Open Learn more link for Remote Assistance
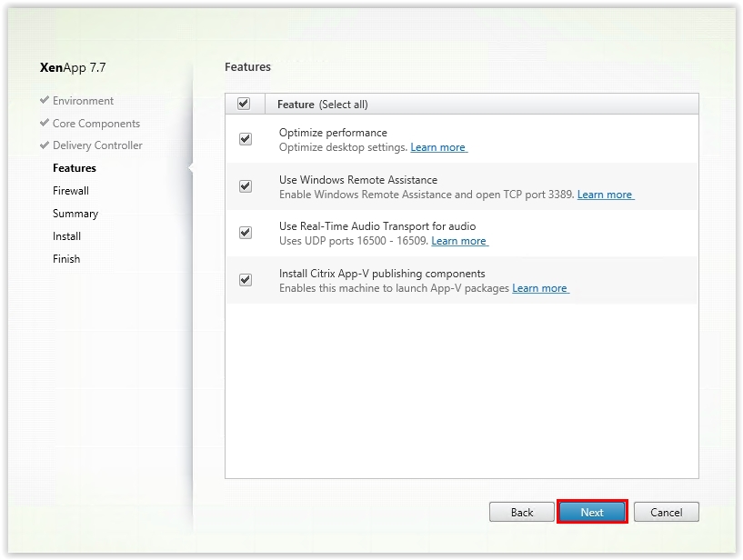 coord(605,195)
